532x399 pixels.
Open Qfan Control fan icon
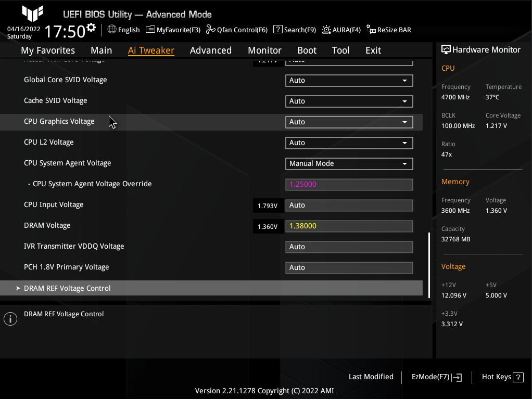point(211,30)
